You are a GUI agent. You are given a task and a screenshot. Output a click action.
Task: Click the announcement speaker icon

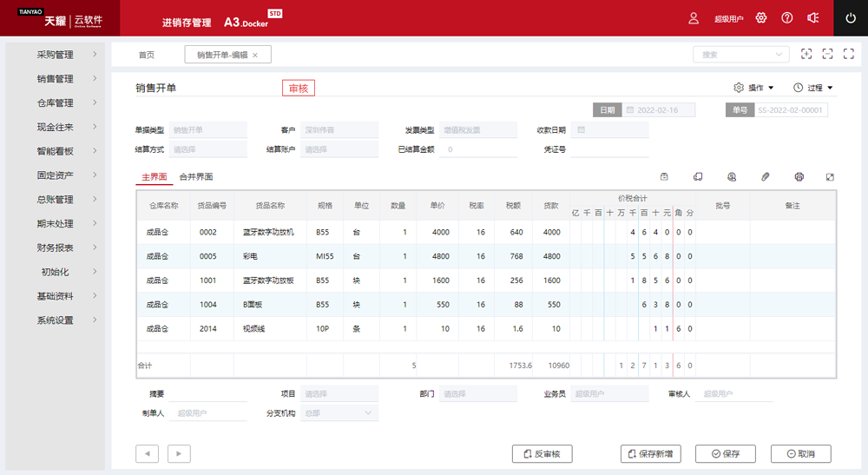(813, 18)
